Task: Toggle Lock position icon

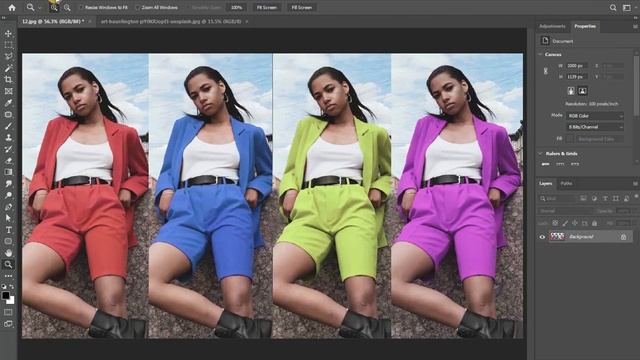Action: click(575, 223)
